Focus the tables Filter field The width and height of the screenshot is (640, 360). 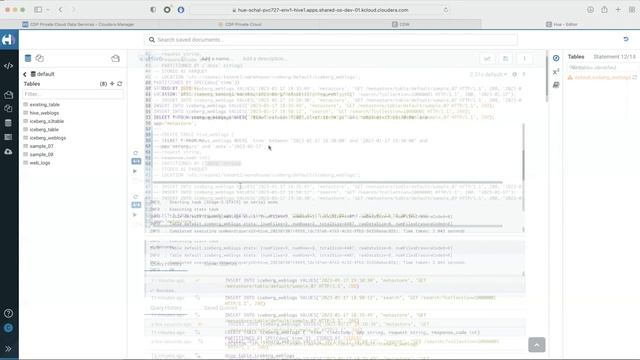(73, 94)
